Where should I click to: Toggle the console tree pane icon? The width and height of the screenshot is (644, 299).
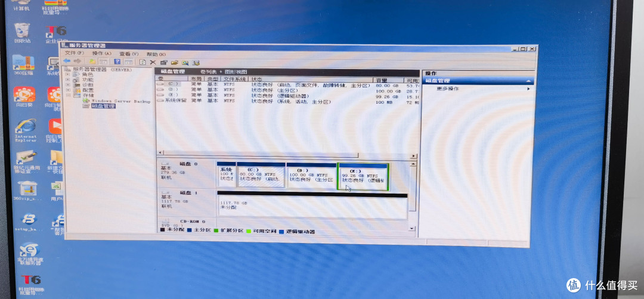pyautogui.click(x=103, y=61)
